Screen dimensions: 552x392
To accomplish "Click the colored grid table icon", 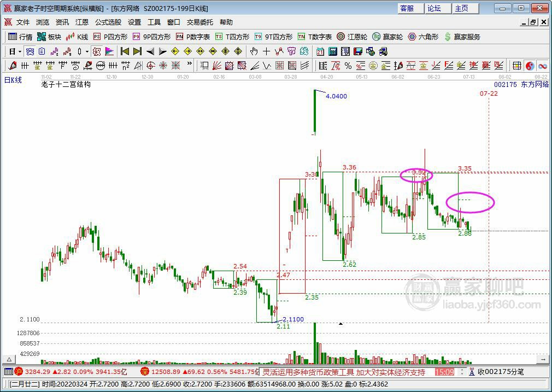I will pos(517,66).
